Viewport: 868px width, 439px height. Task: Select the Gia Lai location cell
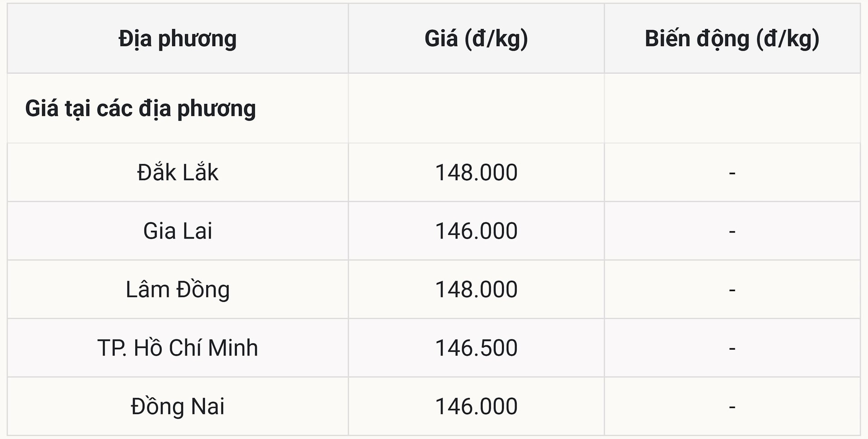pos(178,231)
